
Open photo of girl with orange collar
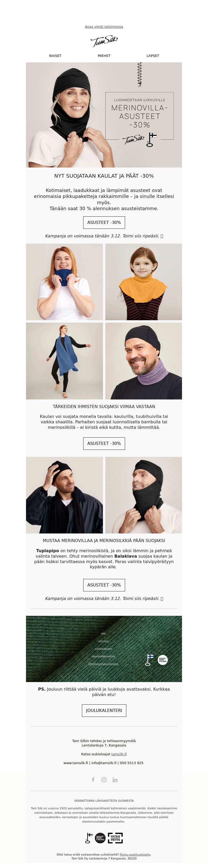(x=144, y=282)
